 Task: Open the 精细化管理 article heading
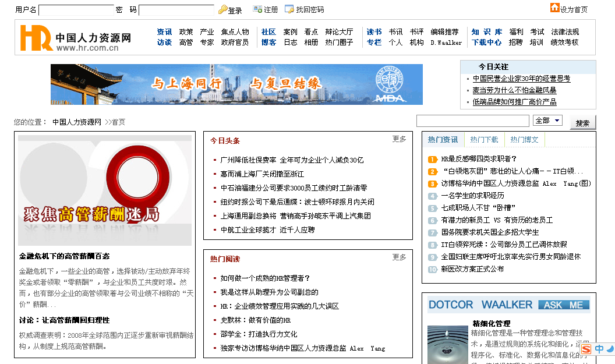pos(492,324)
